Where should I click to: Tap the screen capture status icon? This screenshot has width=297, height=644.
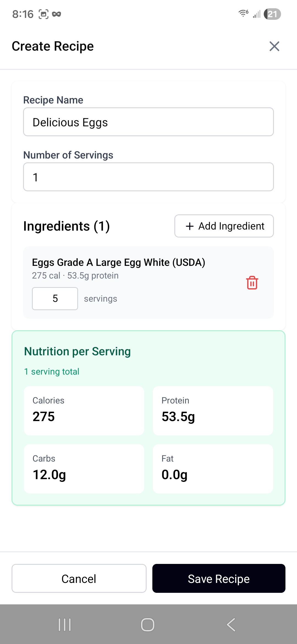pyautogui.click(x=43, y=14)
